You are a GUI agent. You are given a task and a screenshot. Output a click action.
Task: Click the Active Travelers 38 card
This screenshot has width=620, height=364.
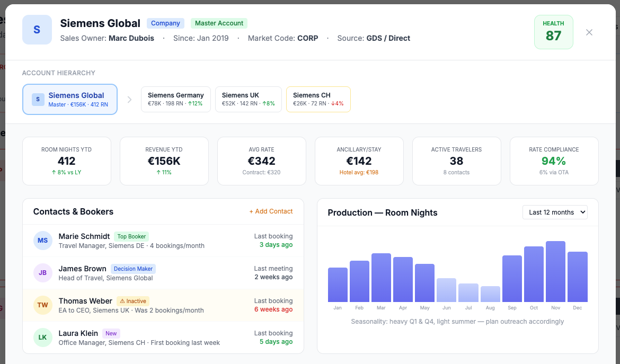pyautogui.click(x=457, y=161)
